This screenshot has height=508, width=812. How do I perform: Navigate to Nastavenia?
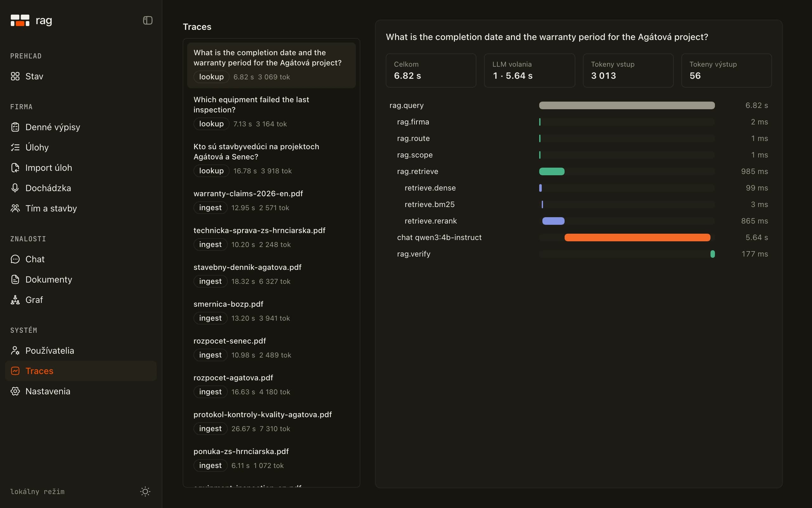coord(81,391)
